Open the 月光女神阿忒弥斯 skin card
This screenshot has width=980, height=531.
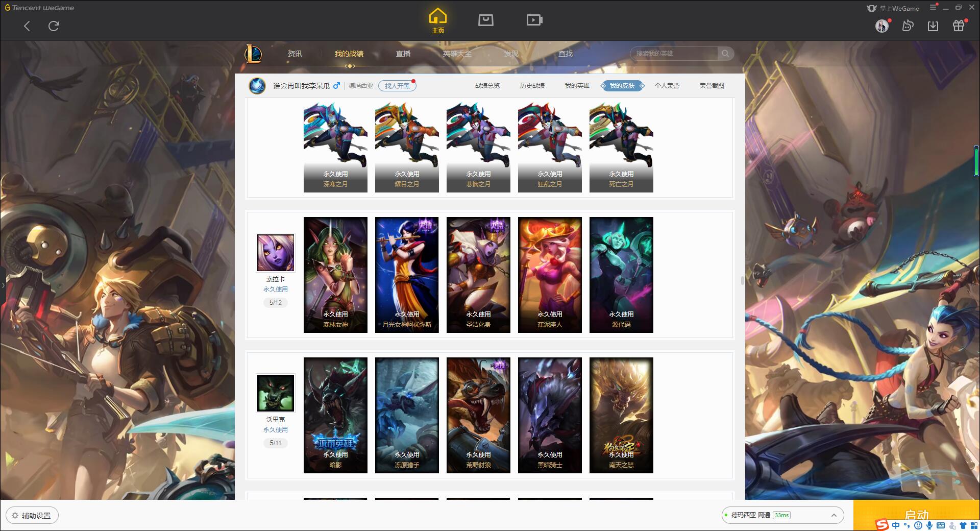(x=407, y=275)
